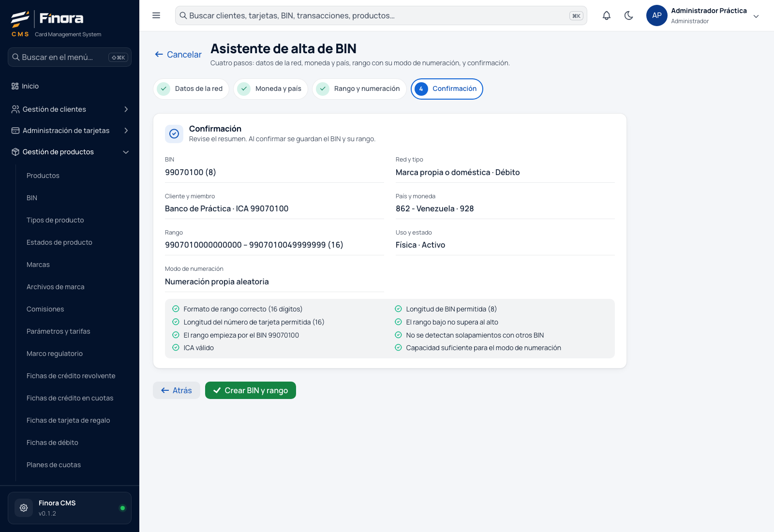Viewport: 774px width, 532px height.
Task: Open Inicio in the sidebar
Action: pos(70,86)
